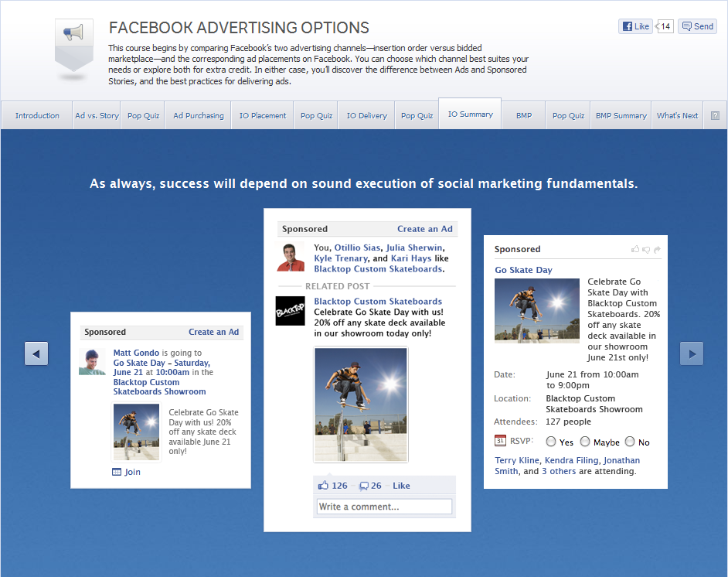
Task: Click thumbs-up icon in right Sponsored header
Action: pyautogui.click(x=635, y=250)
